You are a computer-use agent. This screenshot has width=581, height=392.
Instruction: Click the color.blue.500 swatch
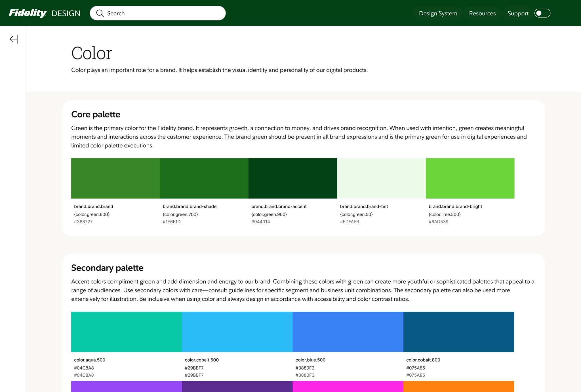pyautogui.click(x=348, y=332)
